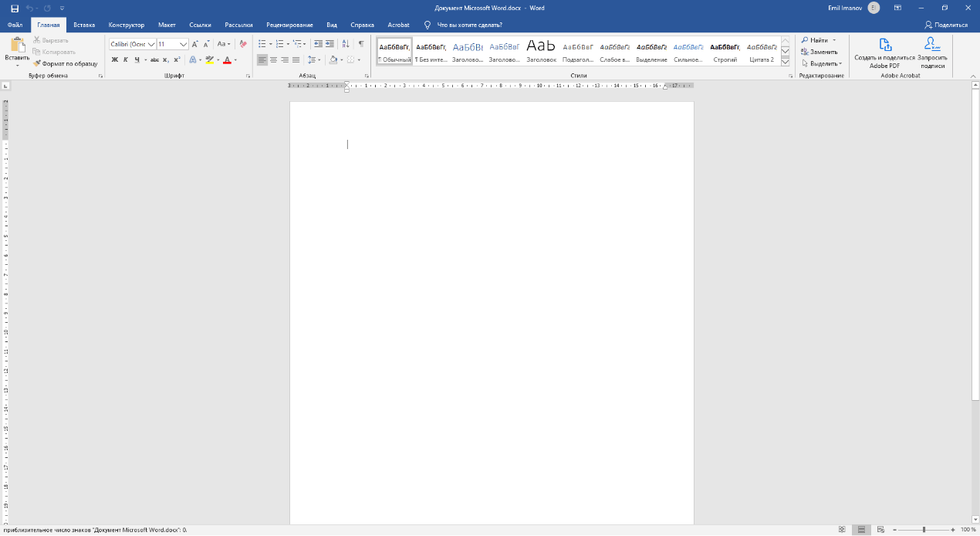980x536 pixels.
Task: Switch to the Вставка ribbon tab
Action: 84,25
